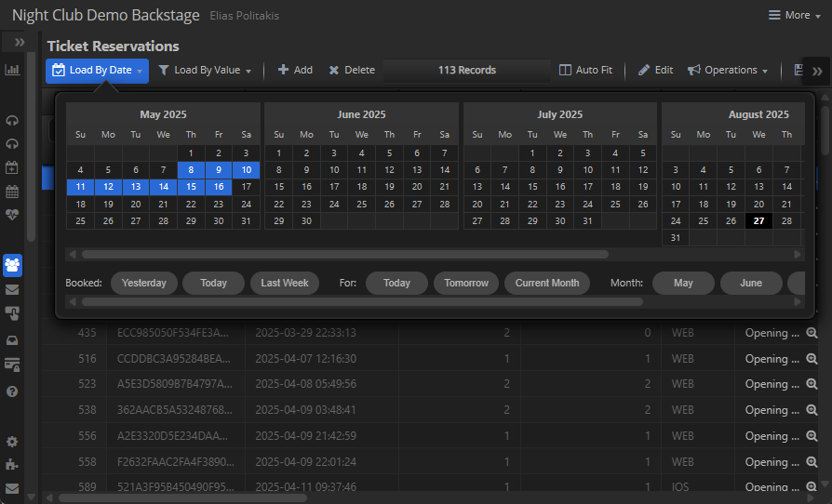Select June 15 in the calendar
This screenshot has width=832, height=504.
(x=279, y=187)
